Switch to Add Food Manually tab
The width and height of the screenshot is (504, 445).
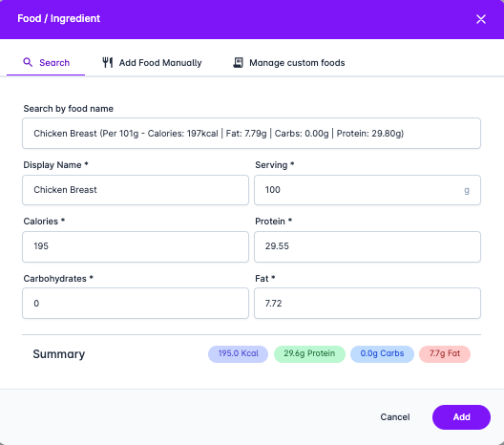tap(152, 62)
